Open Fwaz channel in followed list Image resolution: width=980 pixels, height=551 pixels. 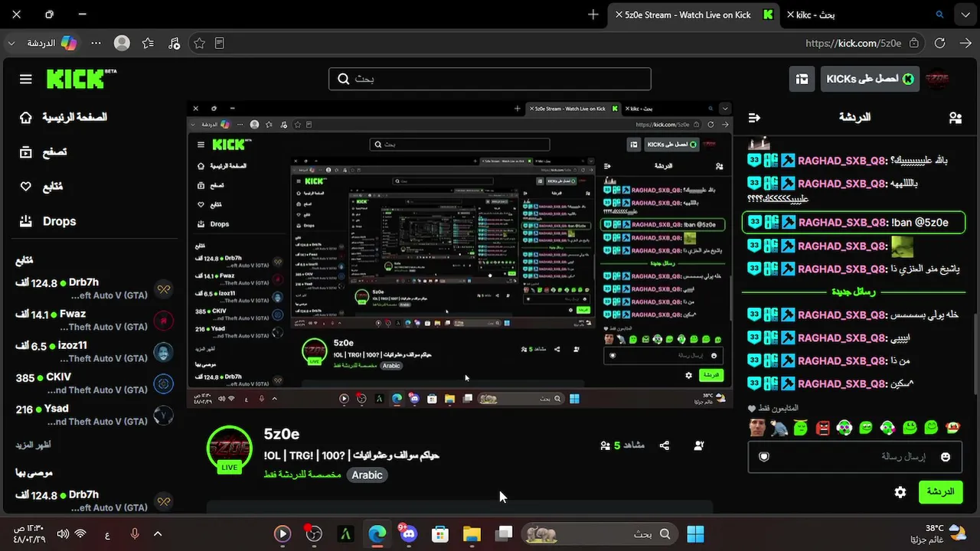(x=94, y=321)
